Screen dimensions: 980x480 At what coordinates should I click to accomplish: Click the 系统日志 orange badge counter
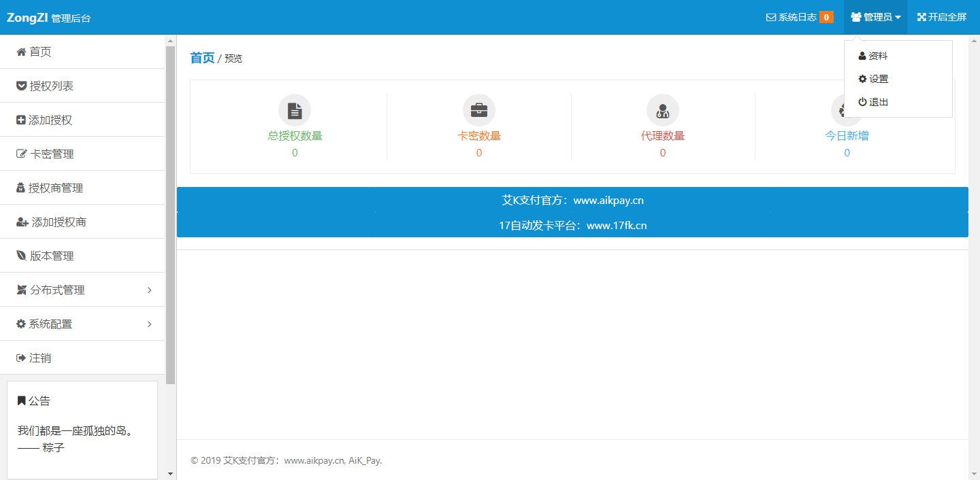825,17
